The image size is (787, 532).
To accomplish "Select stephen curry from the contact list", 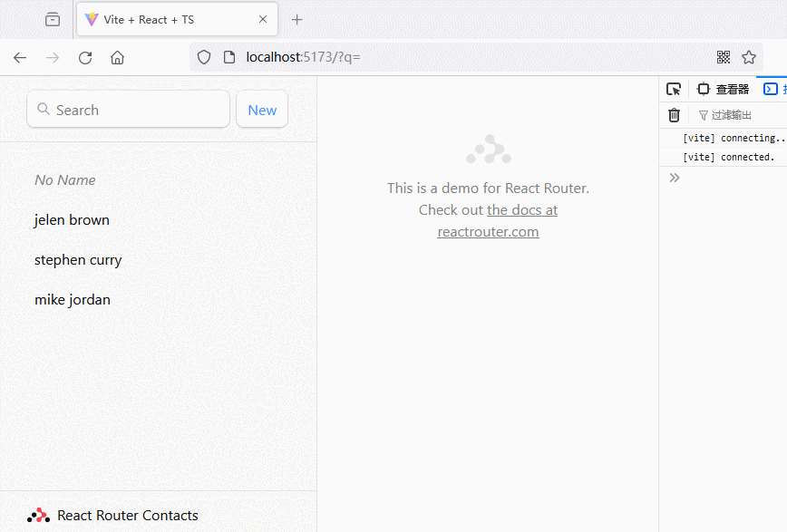I will tap(78, 260).
